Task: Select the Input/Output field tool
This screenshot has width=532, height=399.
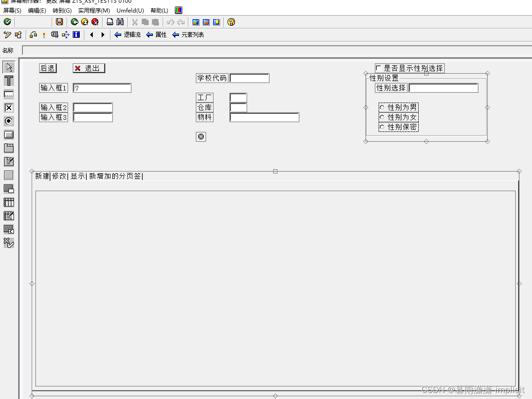Action: click(x=8, y=94)
